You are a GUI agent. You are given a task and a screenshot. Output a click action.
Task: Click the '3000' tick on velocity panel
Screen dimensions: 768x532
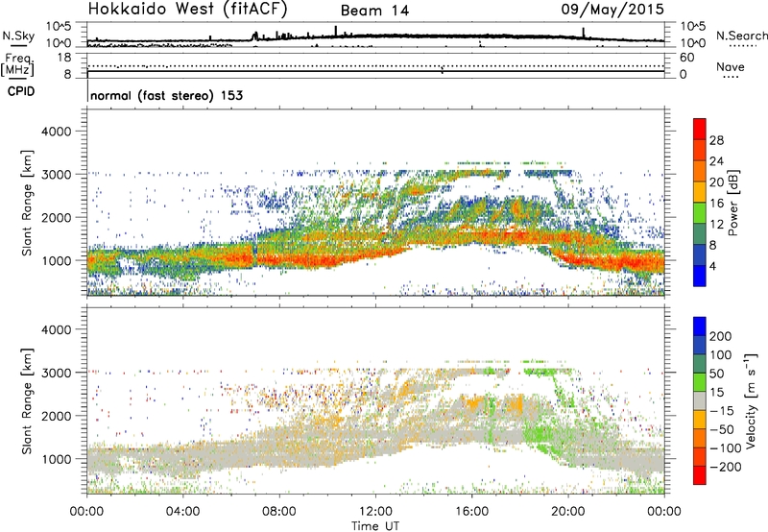pyautogui.click(x=56, y=373)
